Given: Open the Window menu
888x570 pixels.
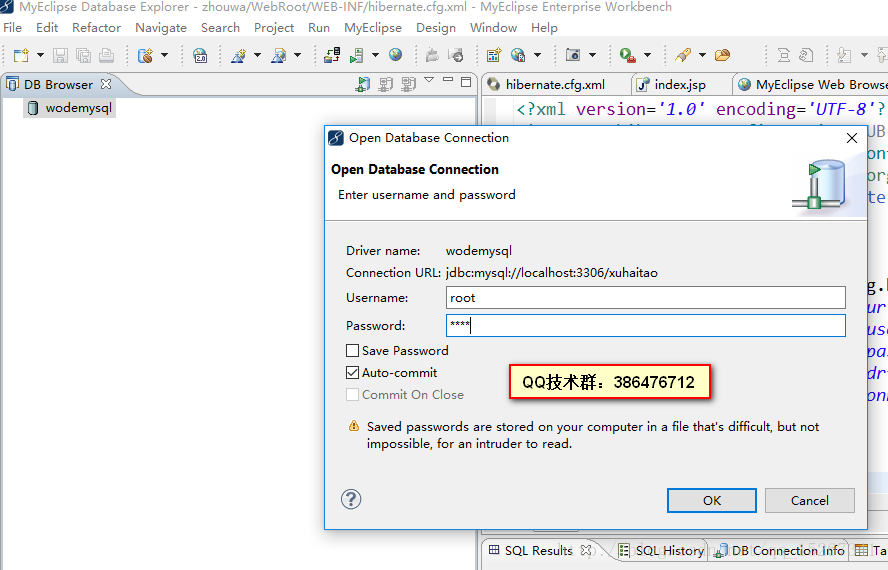Looking at the screenshot, I should click(493, 28).
